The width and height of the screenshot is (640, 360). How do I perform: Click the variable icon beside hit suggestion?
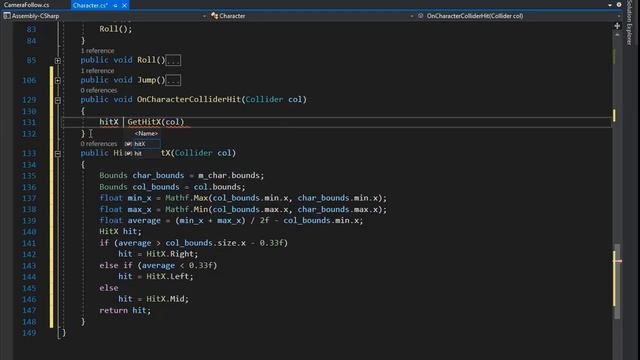(x=128, y=153)
